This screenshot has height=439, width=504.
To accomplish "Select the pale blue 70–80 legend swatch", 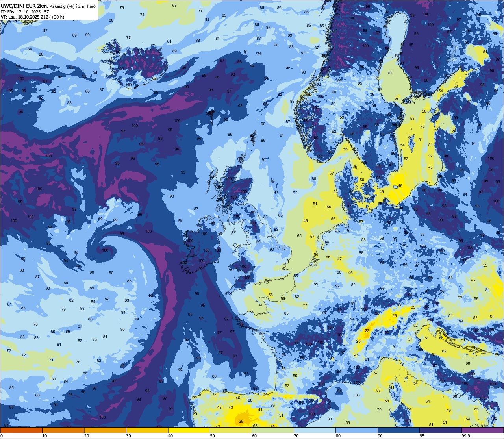I will tap(315, 430).
